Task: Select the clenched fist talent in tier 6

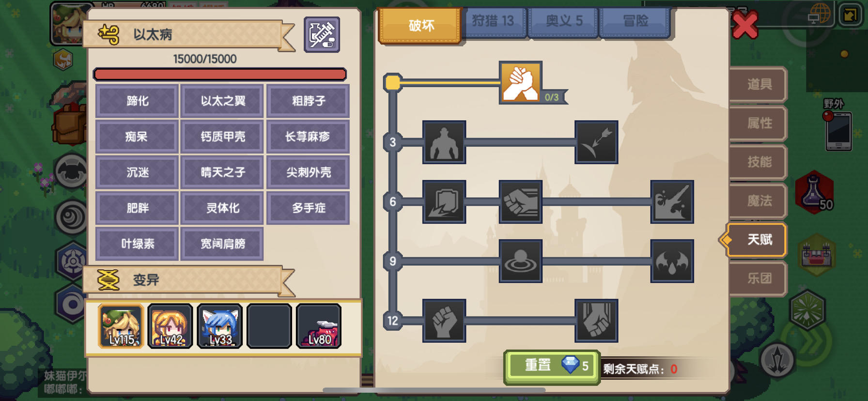Action: coord(521,201)
